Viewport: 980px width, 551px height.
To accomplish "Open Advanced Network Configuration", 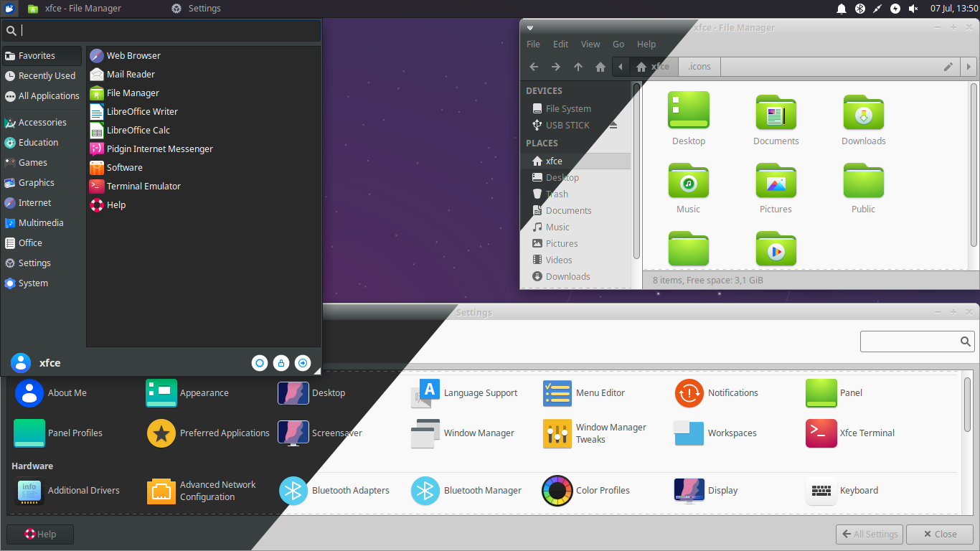I will point(202,491).
